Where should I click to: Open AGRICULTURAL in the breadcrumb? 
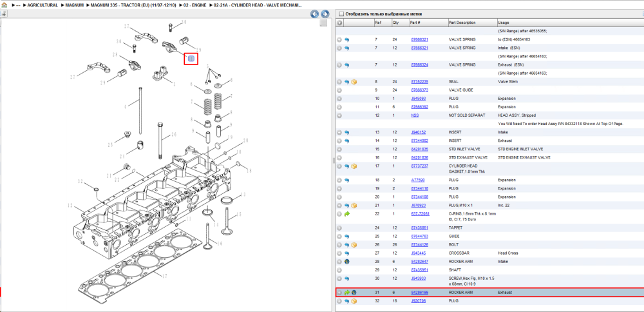[x=43, y=5]
